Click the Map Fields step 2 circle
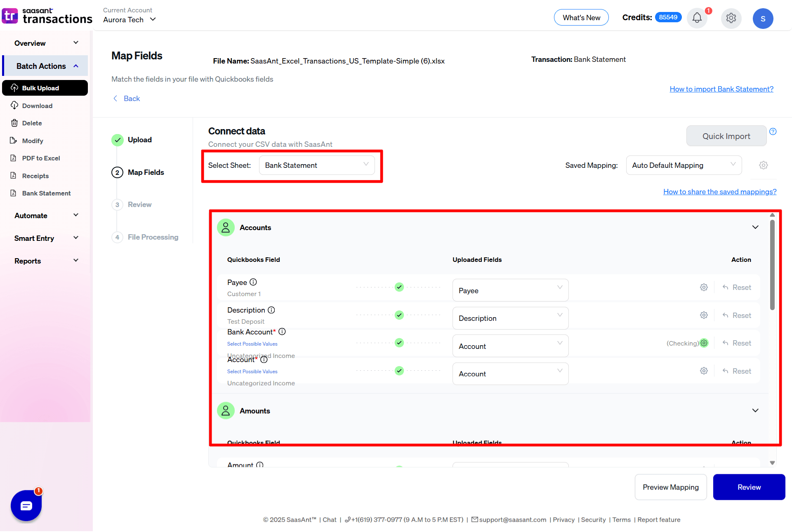This screenshot has width=792, height=532. [x=117, y=172]
